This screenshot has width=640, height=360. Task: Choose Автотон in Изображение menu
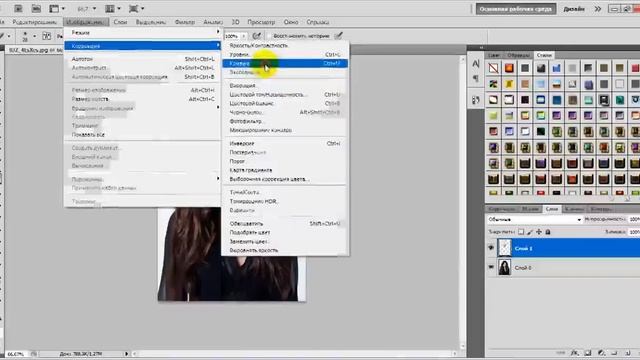tap(142, 59)
